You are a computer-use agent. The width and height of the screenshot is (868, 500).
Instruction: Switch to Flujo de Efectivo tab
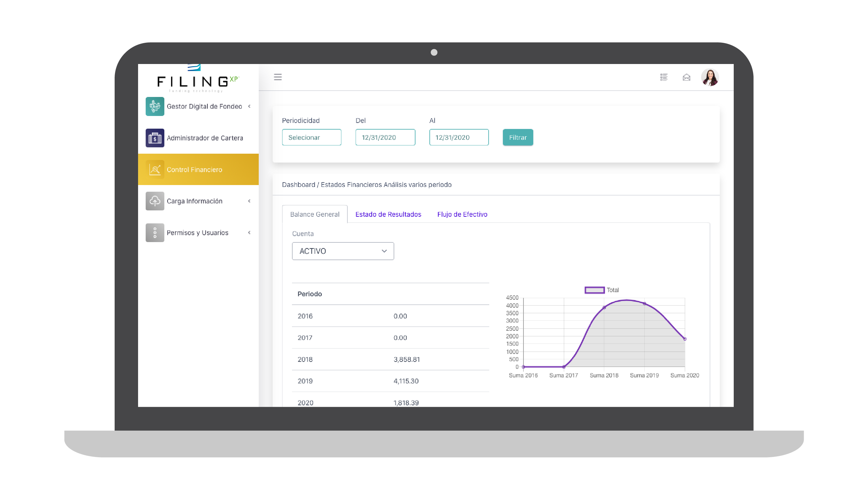(x=462, y=214)
